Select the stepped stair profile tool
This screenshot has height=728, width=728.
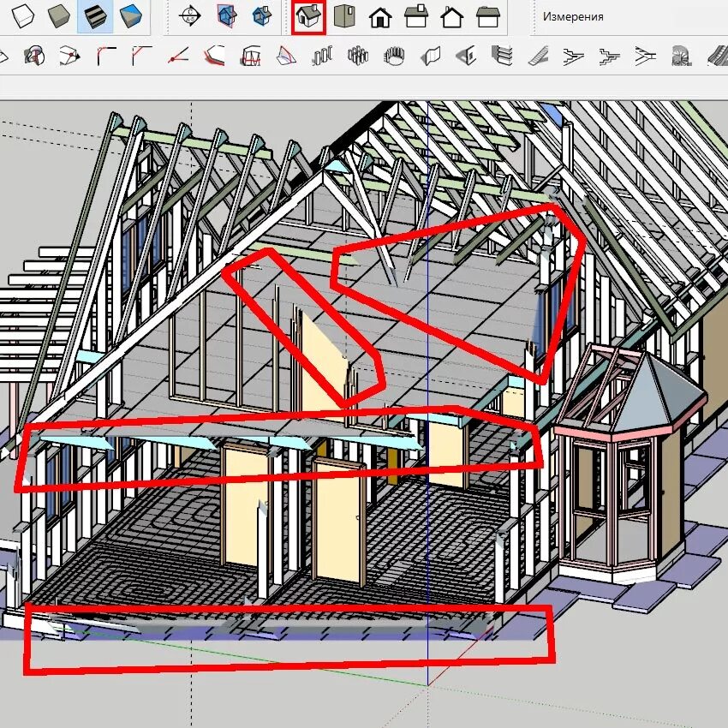[x=610, y=57]
